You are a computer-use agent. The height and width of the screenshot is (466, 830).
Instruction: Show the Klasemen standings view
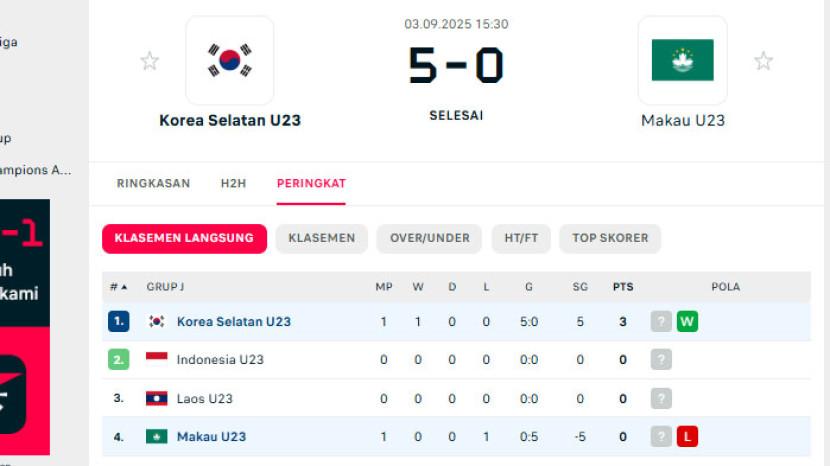point(321,238)
